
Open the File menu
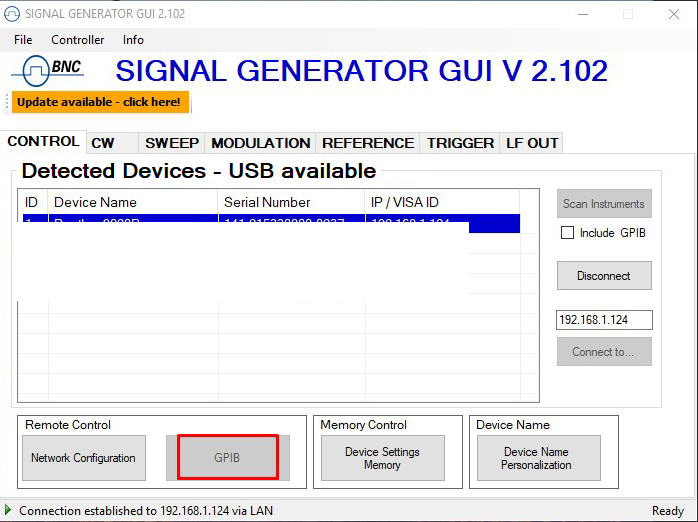(23, 40)
